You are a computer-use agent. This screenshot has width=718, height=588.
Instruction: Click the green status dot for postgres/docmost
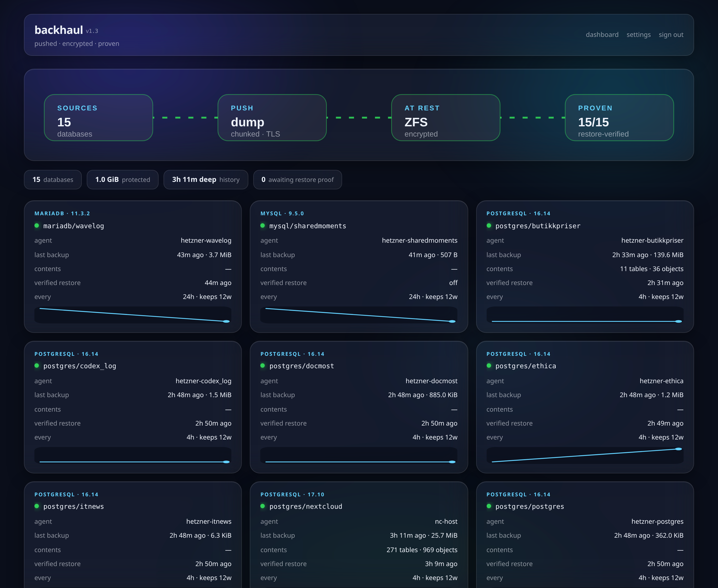click(263, 366)
